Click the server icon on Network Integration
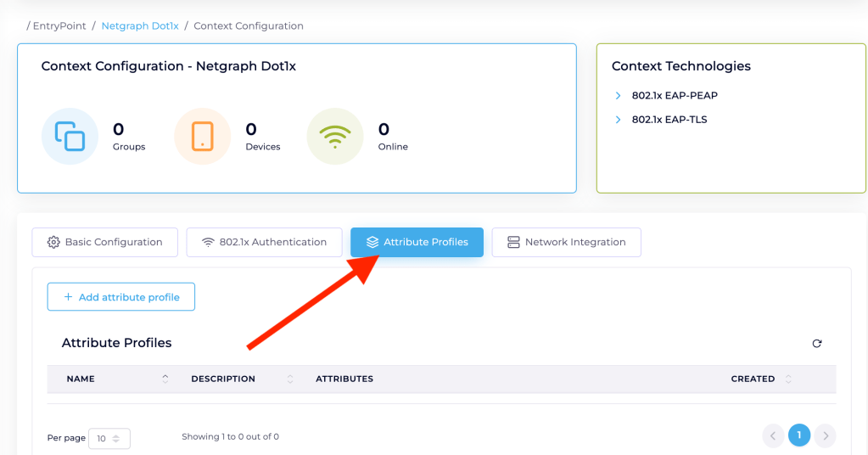 pos(513,243)
